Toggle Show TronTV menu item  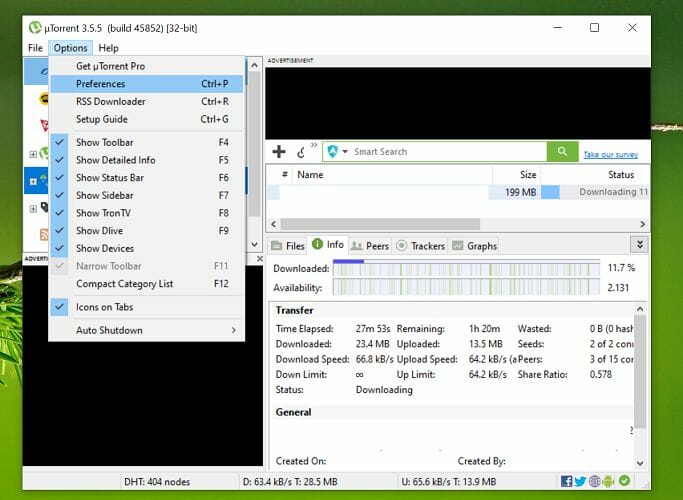tap(147, 213)
